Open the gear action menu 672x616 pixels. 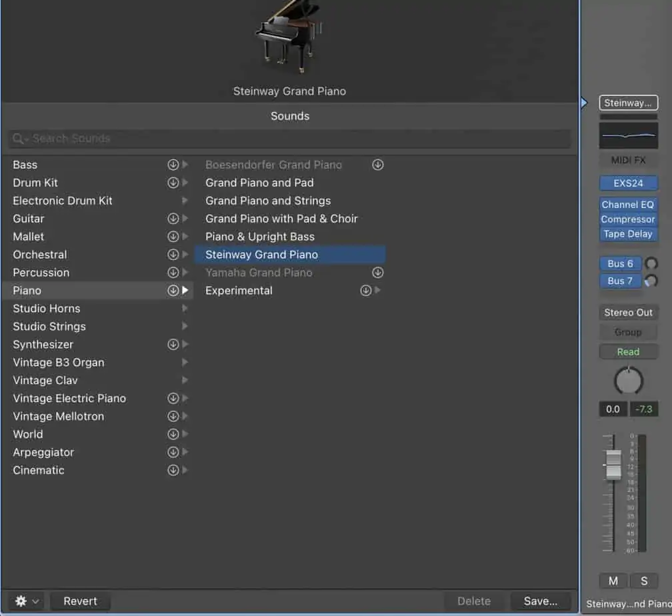(27, 601)
